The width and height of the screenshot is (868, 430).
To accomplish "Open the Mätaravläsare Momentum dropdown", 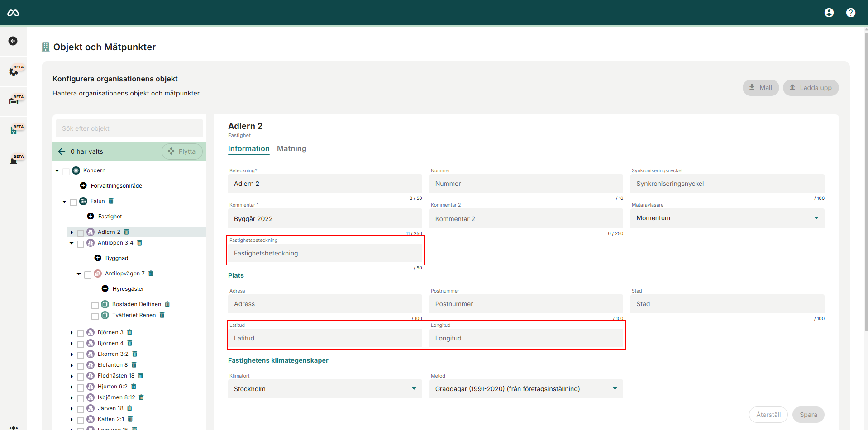I will tap(727, 218).
